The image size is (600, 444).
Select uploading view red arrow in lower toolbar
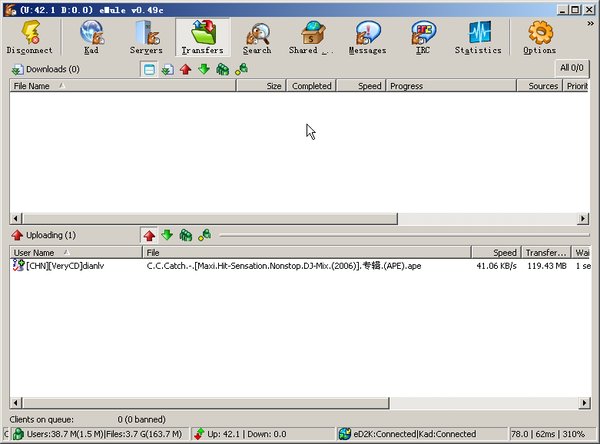tap(149, 235)
